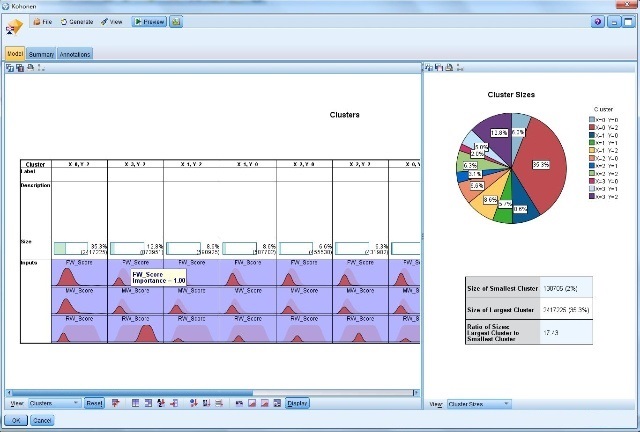The height and width of the screenshot is (432, 640).
Task: Open the Generate menu
Action: pyautogui.click(x=77, y=20)
